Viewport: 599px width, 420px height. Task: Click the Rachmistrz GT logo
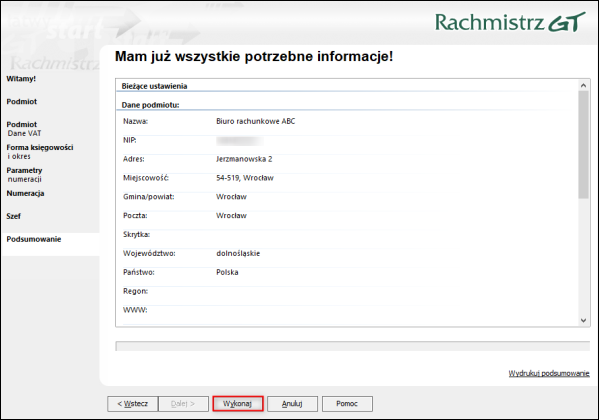click(510, 22)
